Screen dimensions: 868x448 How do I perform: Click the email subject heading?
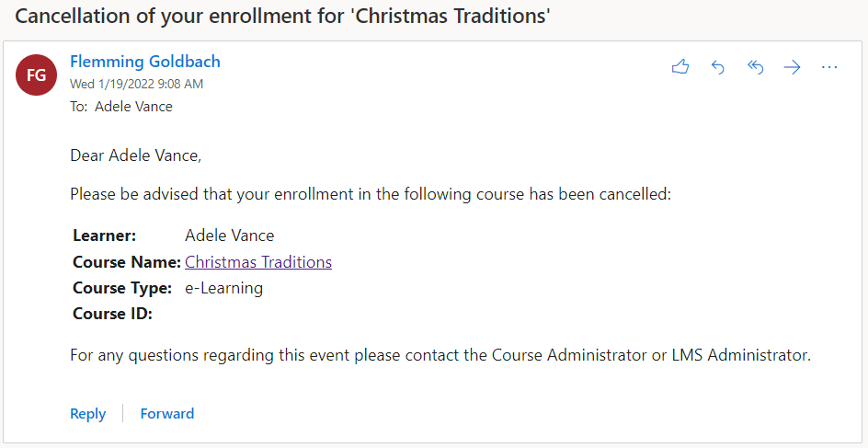(x=283, y=16)
